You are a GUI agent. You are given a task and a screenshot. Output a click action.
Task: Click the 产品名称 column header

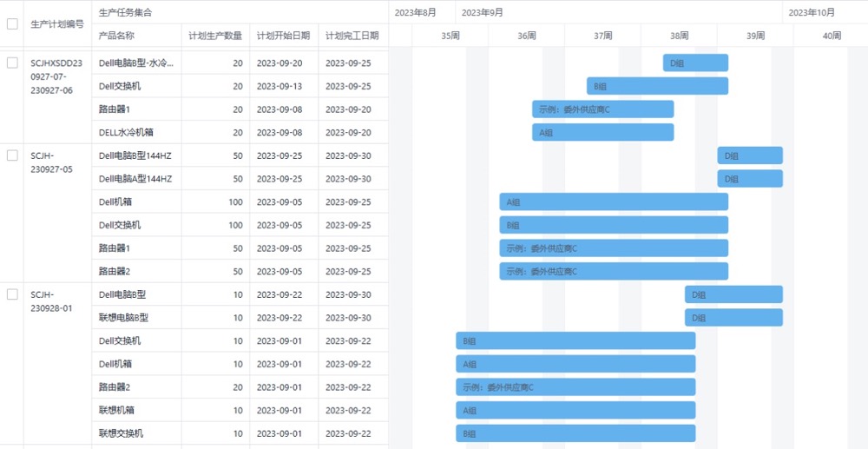(117, 36)
